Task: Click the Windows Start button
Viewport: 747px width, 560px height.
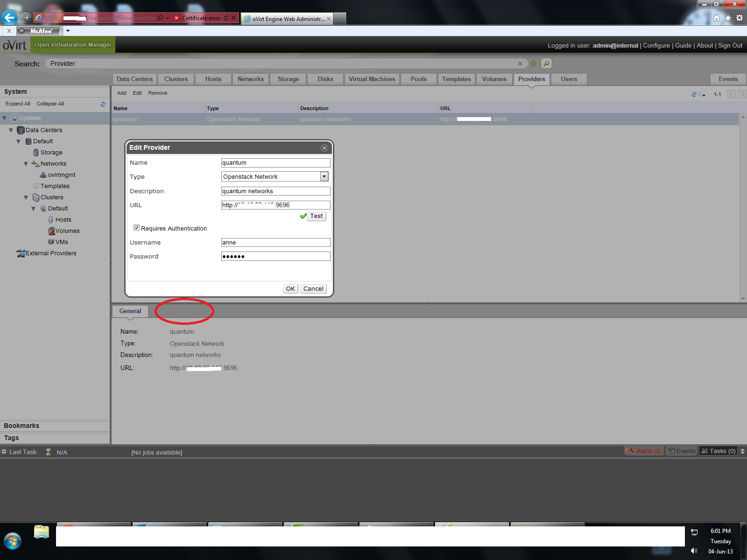Action: point(13,541)
